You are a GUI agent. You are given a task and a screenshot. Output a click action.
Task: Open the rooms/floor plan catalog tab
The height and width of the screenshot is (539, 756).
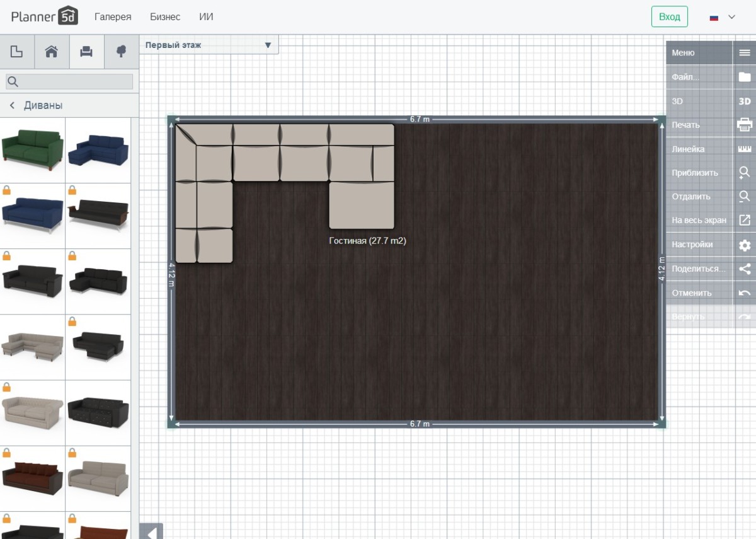[17, 52]
